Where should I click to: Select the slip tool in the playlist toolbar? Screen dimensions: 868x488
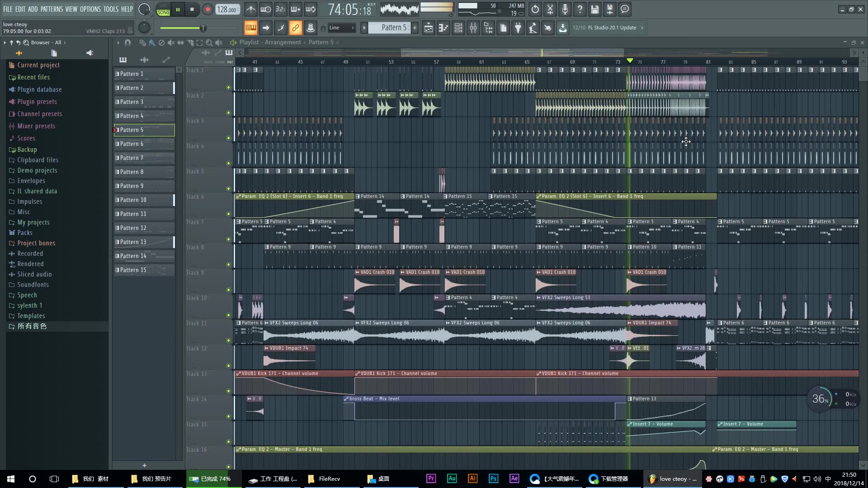[x=181, y=42]
